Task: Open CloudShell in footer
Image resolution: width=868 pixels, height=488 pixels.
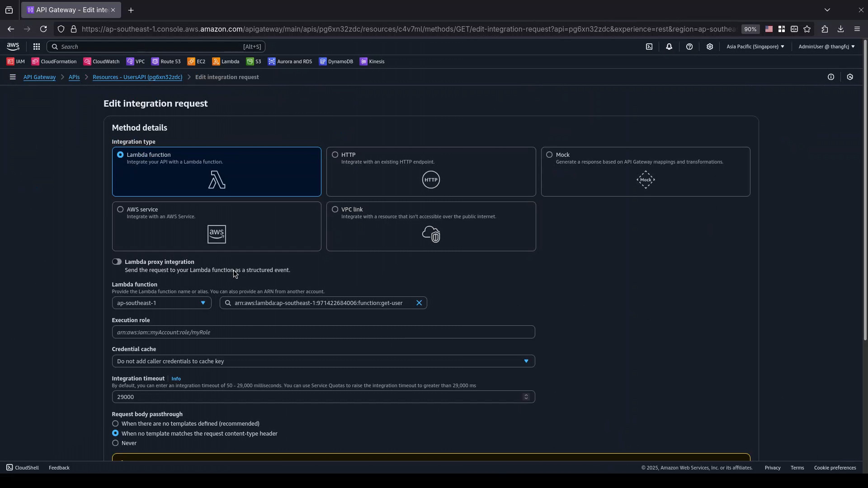Action: [23, 468]
